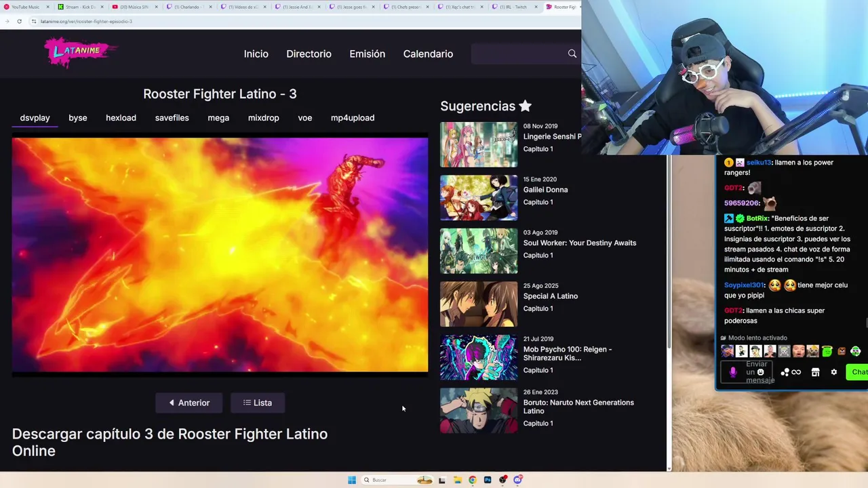Screen dimensions: 868x488
Task: Select the savefiles video server tab
Action: 172,118
